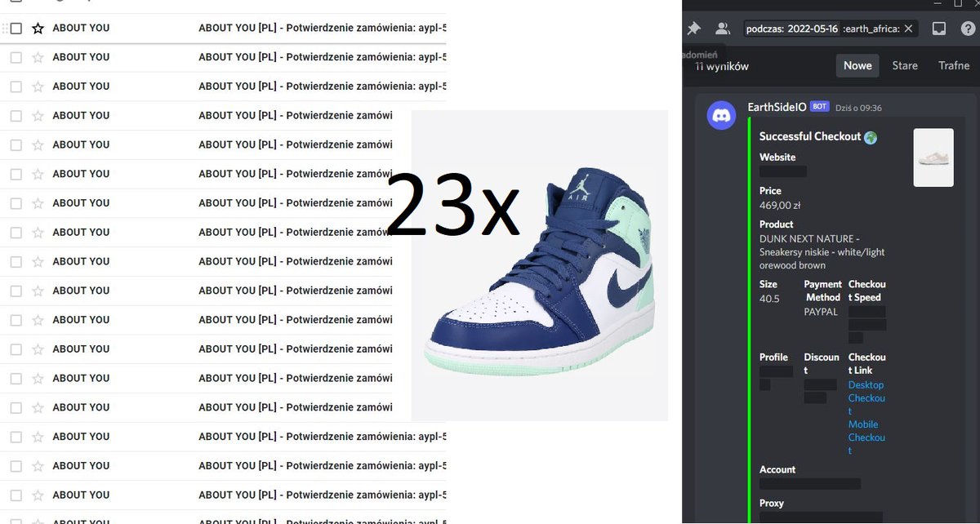Click the 'Dziś o 09:36' timestamp

pyautogui.click(x=858, y=108)
